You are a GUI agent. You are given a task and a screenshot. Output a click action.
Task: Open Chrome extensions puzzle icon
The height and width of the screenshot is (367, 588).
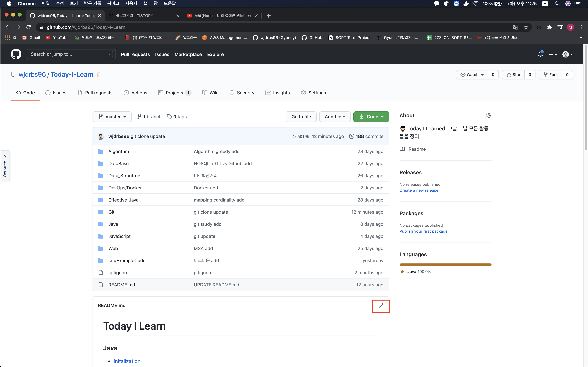549,27
